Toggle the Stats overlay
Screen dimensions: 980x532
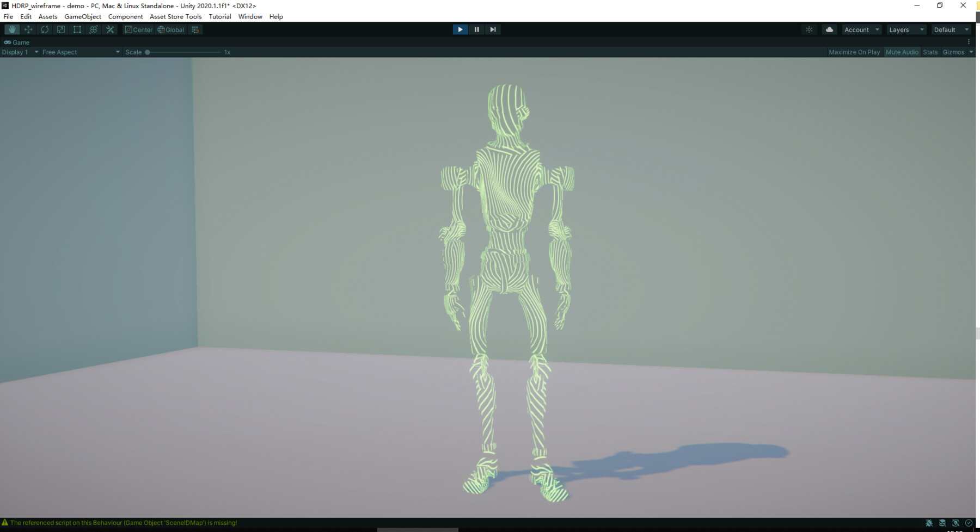tap(930, 52)
